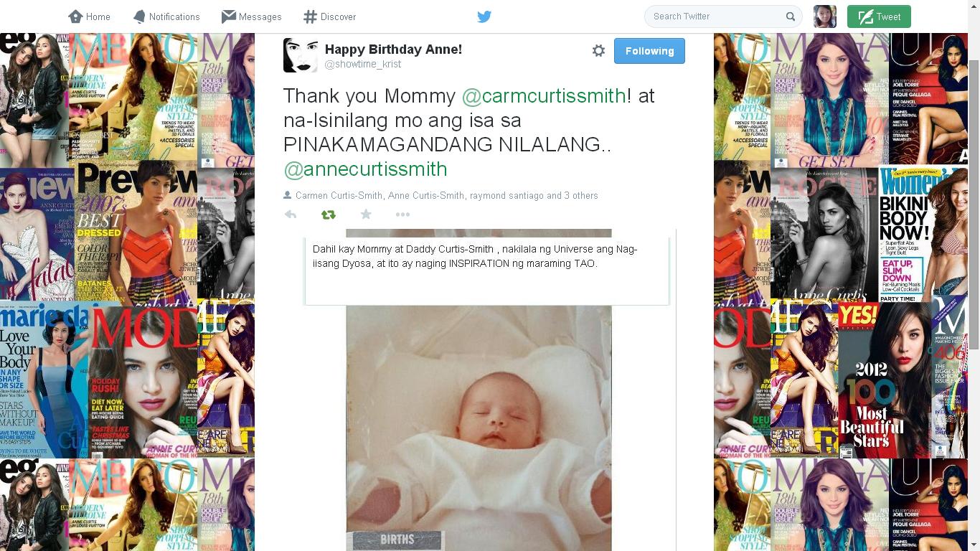
Task: Open the gear user actions dropdown
Action: click(598, 51)
